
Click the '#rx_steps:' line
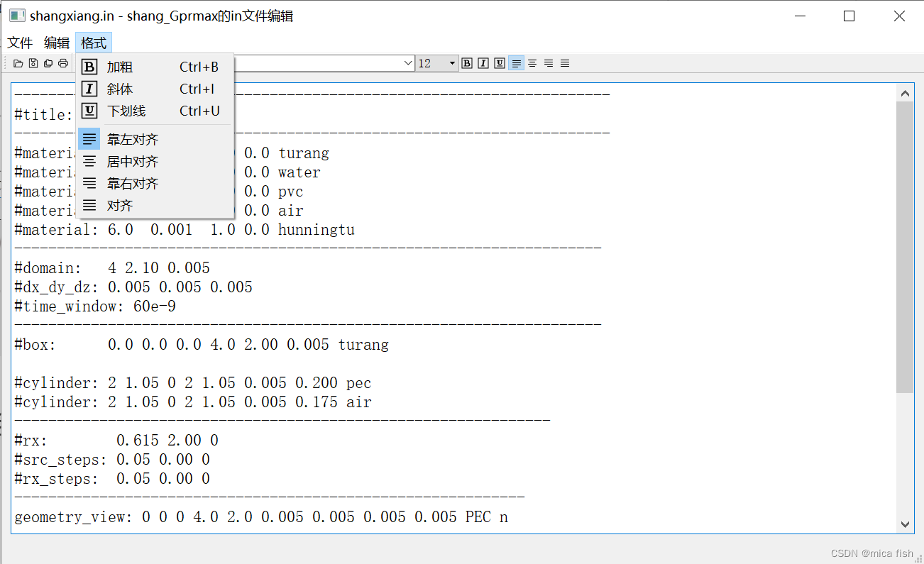[112, 478]
